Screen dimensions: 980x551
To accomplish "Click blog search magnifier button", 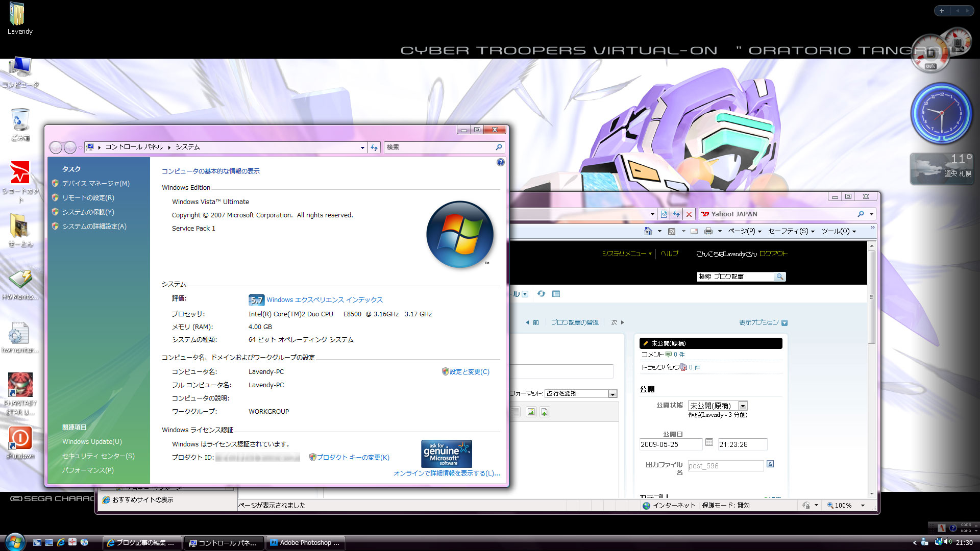I will click(x=779, y=277).
